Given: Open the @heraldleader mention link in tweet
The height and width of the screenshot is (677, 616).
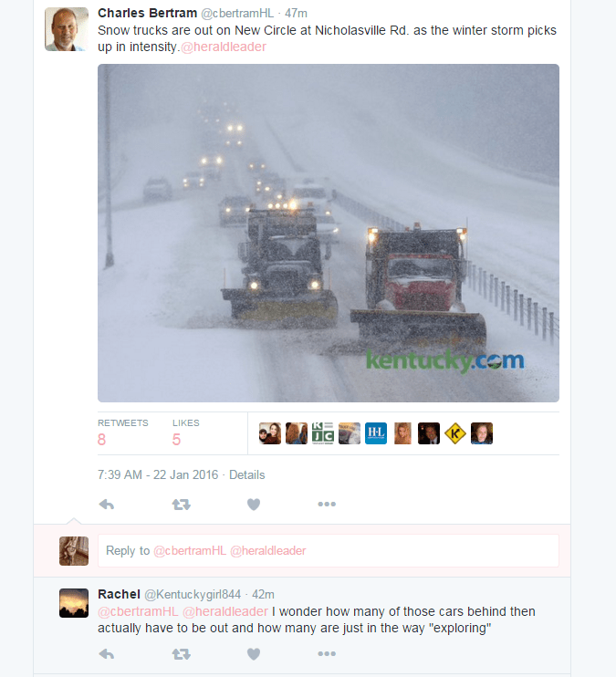Looking at the screenshot, I should (224, 47).
